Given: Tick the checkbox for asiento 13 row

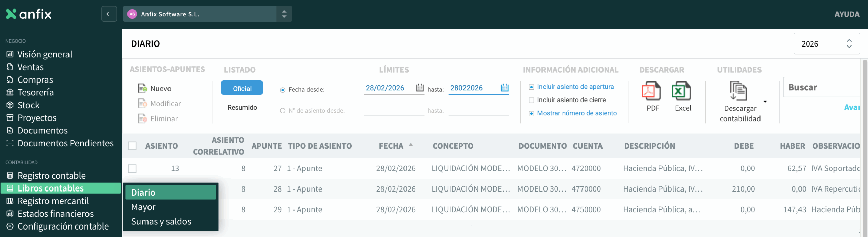Looking at the screenshot, I should point(132,168).
